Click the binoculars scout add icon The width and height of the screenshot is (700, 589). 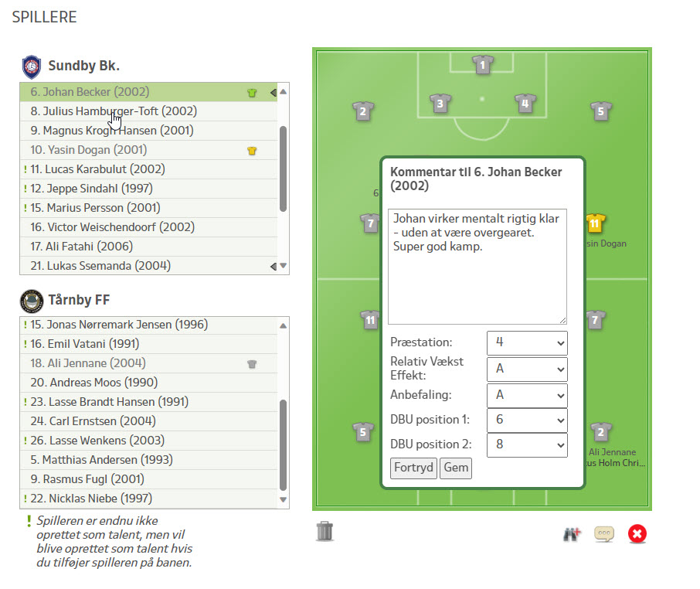571,534
